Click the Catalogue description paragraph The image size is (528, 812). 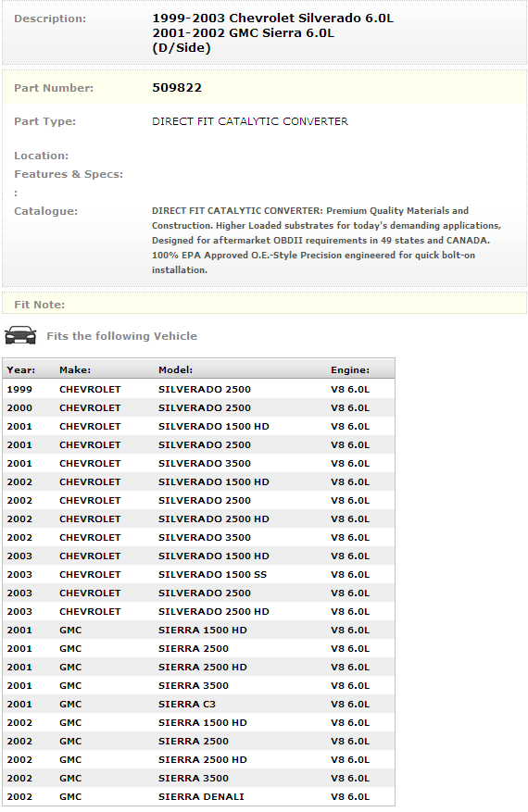(326, 241)
